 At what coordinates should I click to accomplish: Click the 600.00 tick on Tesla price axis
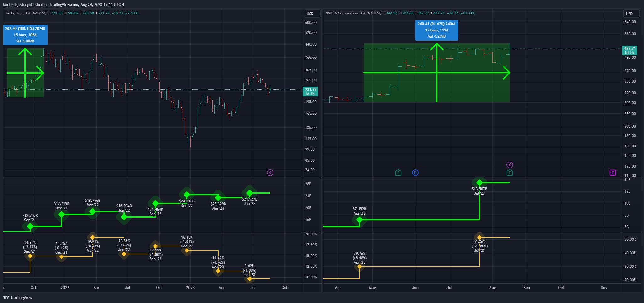click(x=311, y=23)
